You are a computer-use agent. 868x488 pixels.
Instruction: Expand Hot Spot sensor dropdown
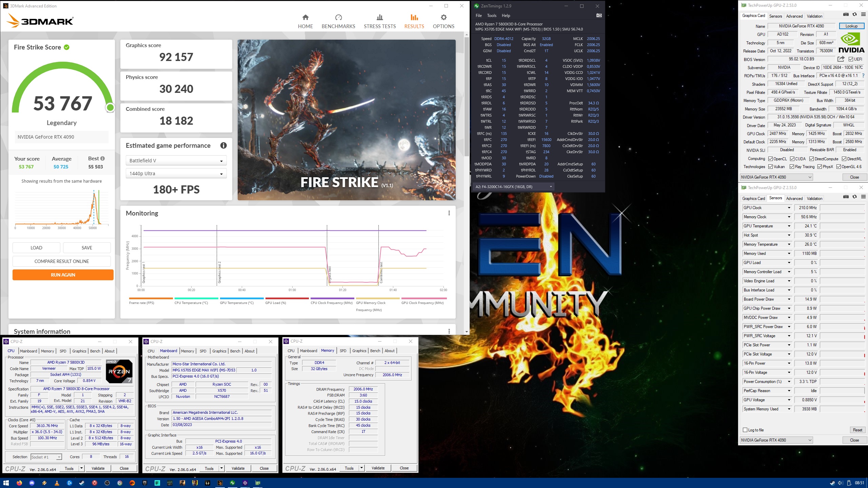click(789, 235)
